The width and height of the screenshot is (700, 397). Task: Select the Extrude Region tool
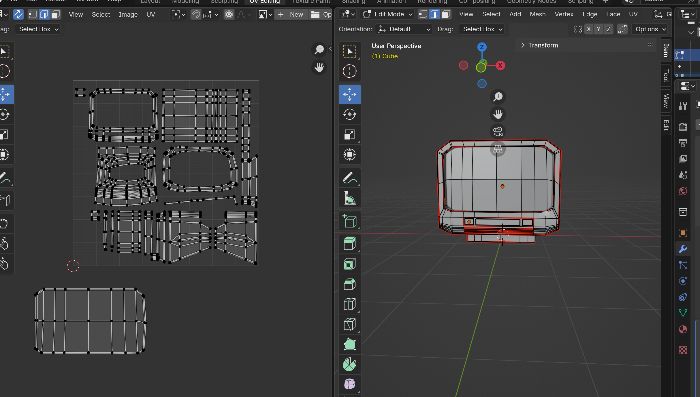click(350, 244)
